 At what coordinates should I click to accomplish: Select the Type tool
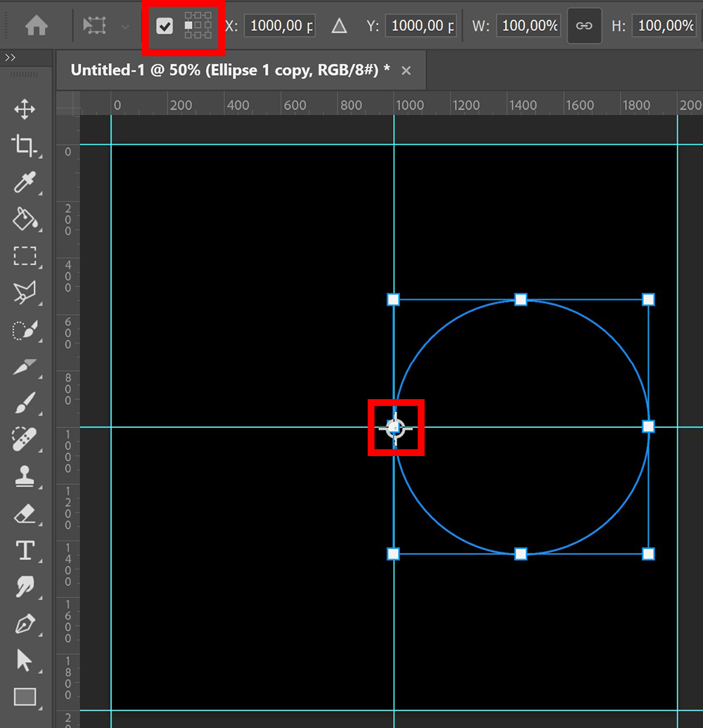tap(25, 550)
